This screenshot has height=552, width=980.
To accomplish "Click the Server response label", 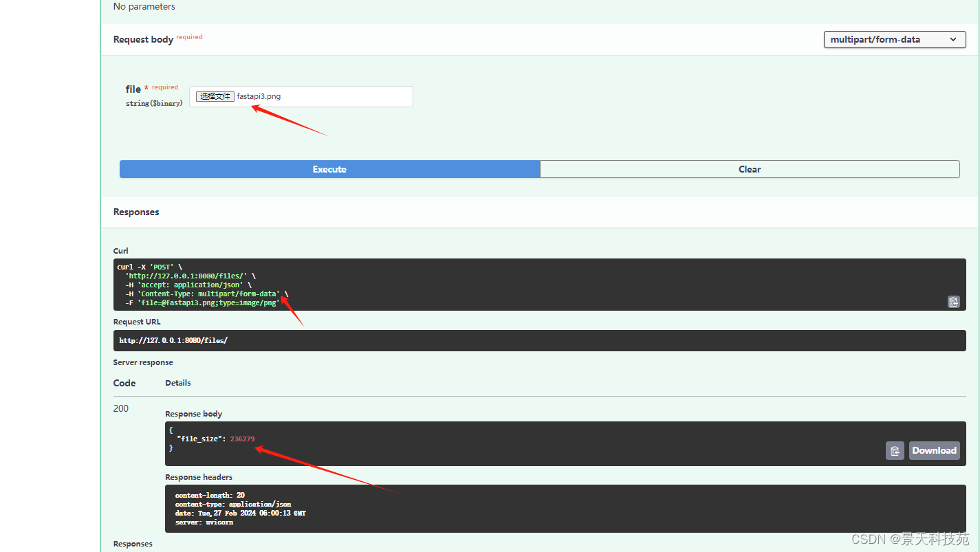I will (143, 362).
